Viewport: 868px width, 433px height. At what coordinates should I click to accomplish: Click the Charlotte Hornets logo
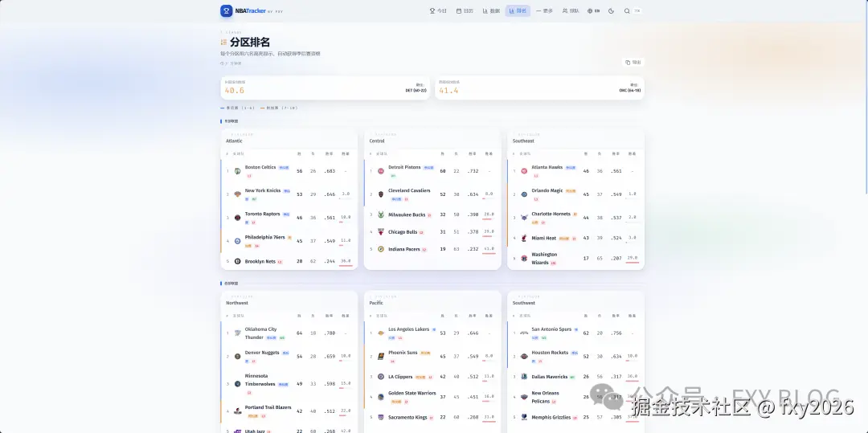(524, 218)
